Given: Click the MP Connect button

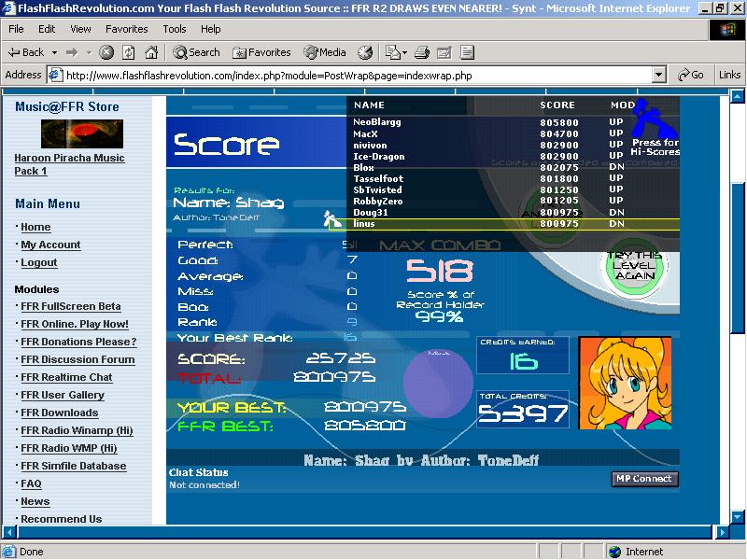Looking at the screenshot, I should pyautogui.click(x=644, y=479).
